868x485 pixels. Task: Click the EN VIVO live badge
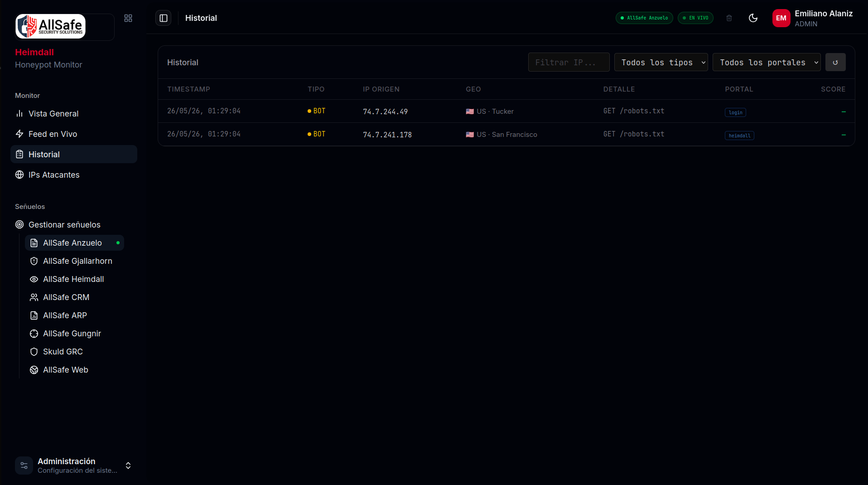[x=695, y=18]
